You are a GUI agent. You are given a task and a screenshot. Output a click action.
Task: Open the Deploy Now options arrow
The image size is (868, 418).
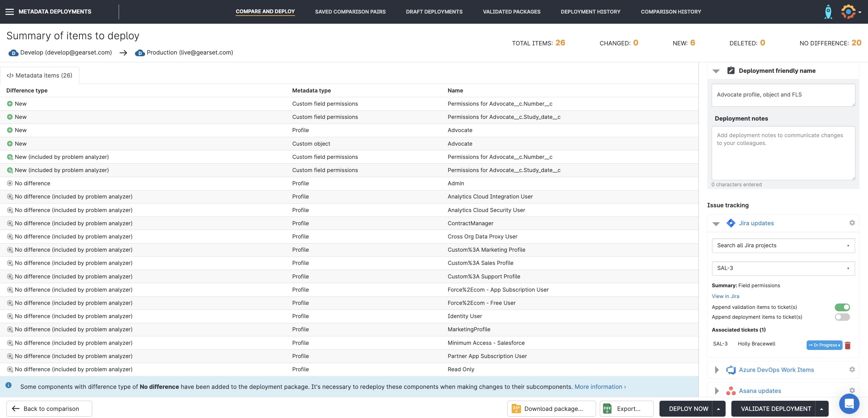718,409
